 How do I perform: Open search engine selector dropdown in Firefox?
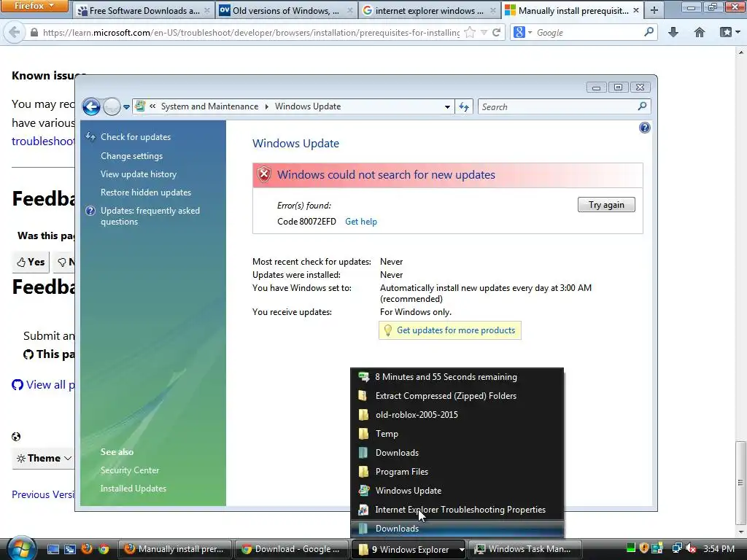pos(523,32)
